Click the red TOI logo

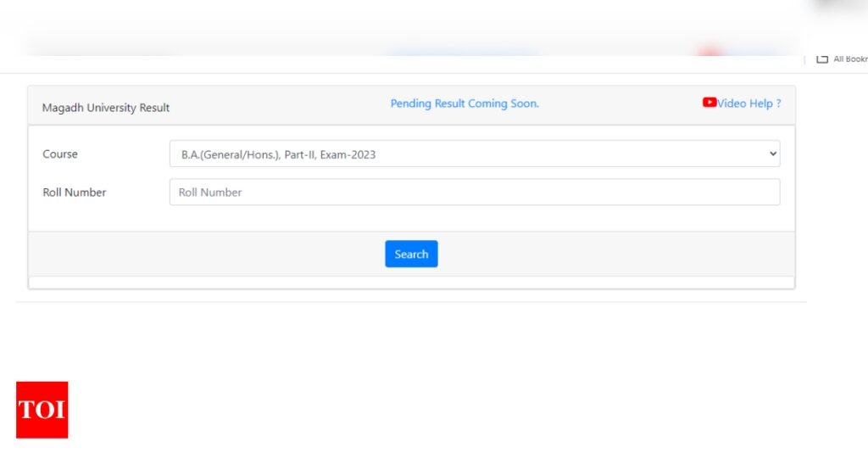42,410
